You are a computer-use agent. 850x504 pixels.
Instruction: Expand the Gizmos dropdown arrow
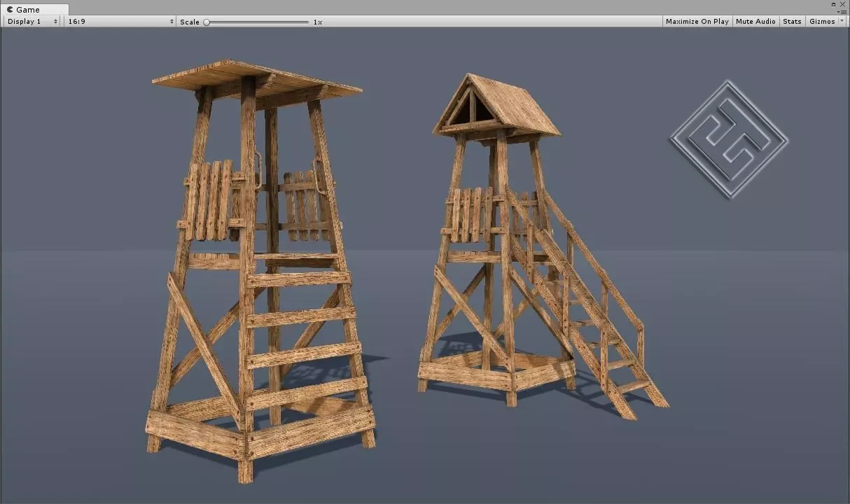[x=842, y=22]
